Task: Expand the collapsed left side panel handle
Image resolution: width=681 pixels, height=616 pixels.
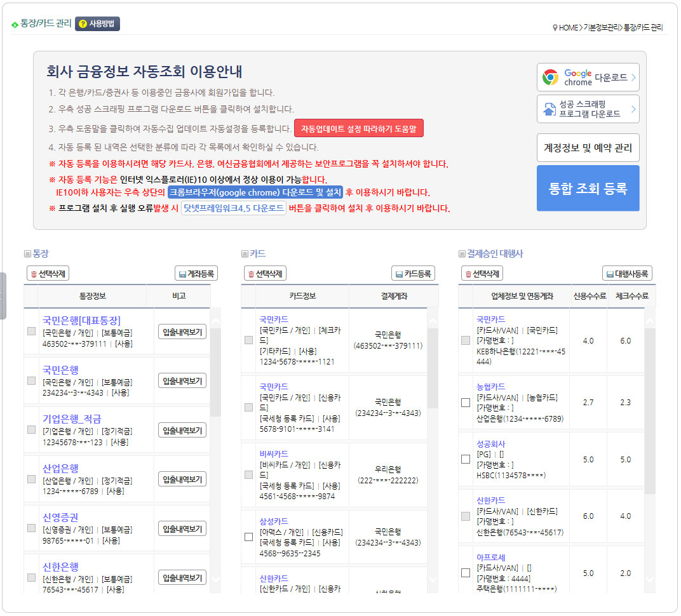Action: coord(3,296)
